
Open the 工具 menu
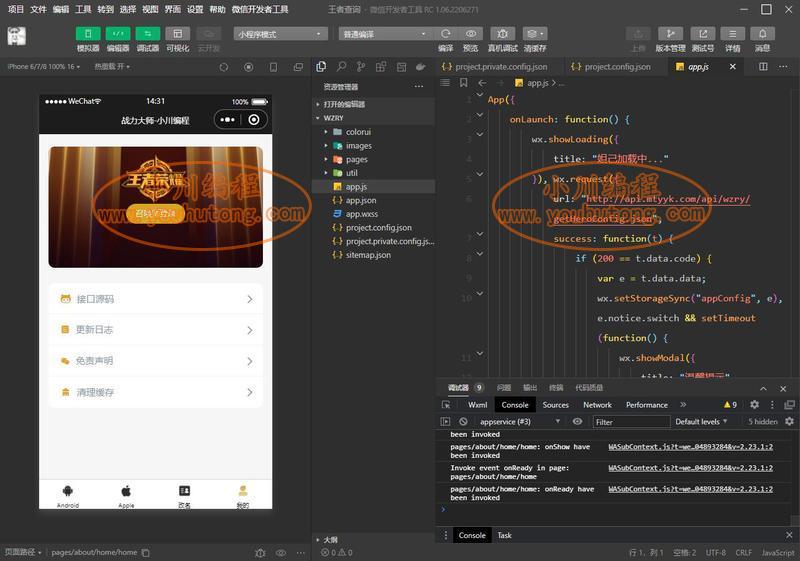(x=83, y=9)
